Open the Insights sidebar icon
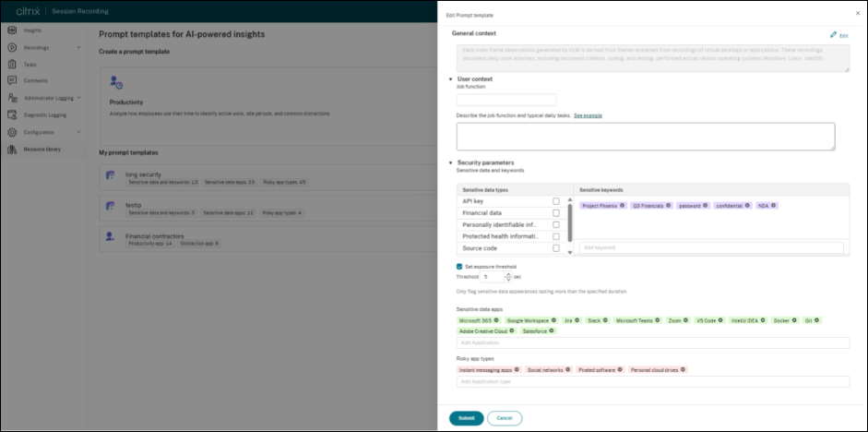The width and height of the screenshot is (868, 432). 12,30
